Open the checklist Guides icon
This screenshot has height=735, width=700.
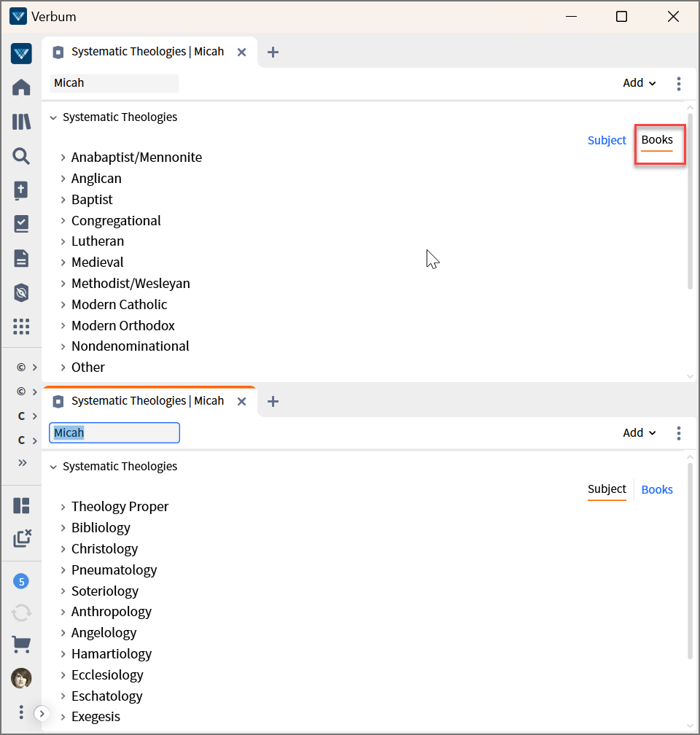(x=21, y=224)
